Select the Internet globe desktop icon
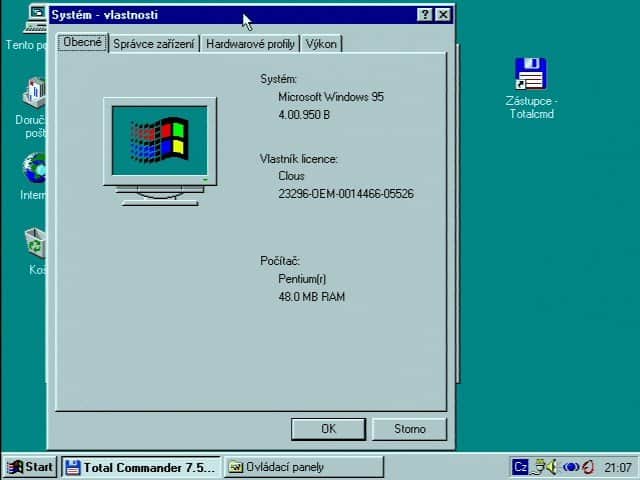Viewport: 640px width, 480px height. point(33,176)
